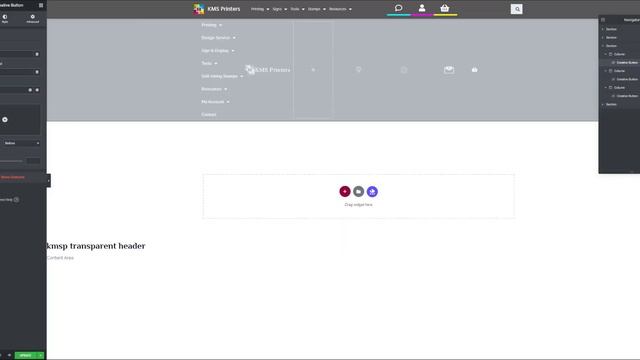The width and height of the screenshot is (640, 360).
Task: Open the widgets grid menu icon
Action: click(41, 5)
